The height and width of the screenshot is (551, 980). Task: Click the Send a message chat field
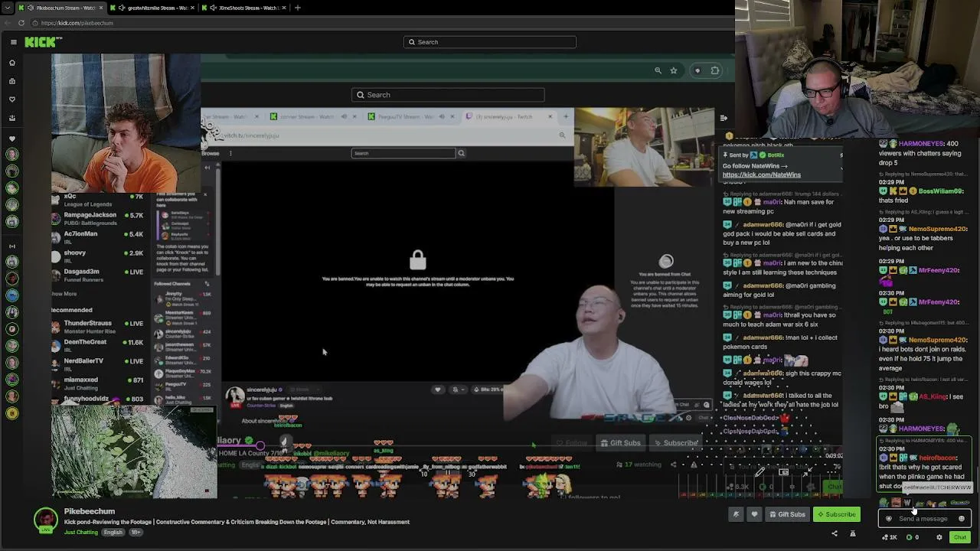pyautogui.click(x=925, y=519)
